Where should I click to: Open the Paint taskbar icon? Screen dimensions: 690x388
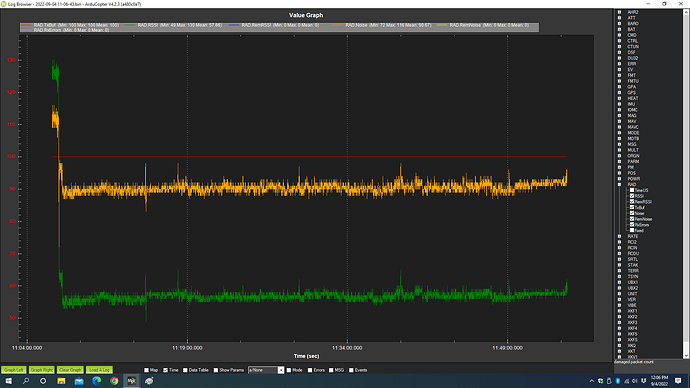point(149,381)
